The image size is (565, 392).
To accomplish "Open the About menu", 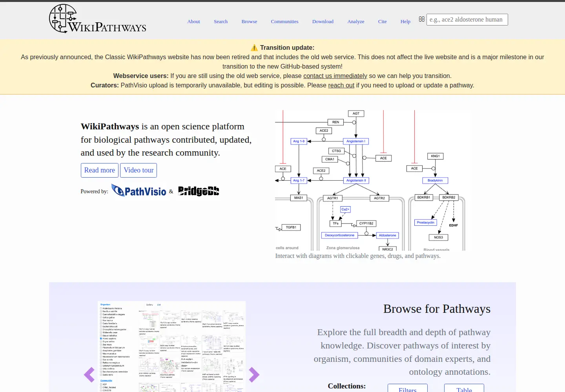I will pyautogui.click(x=193, y=22).
